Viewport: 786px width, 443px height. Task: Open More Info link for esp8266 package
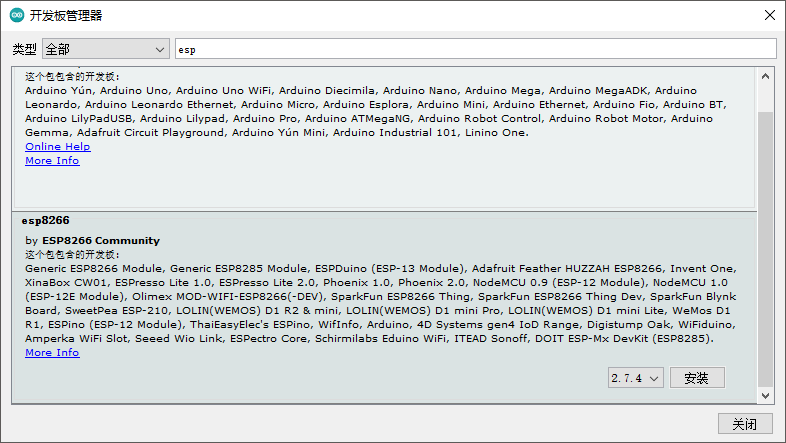pyautogui.click(x=52, y=353)
